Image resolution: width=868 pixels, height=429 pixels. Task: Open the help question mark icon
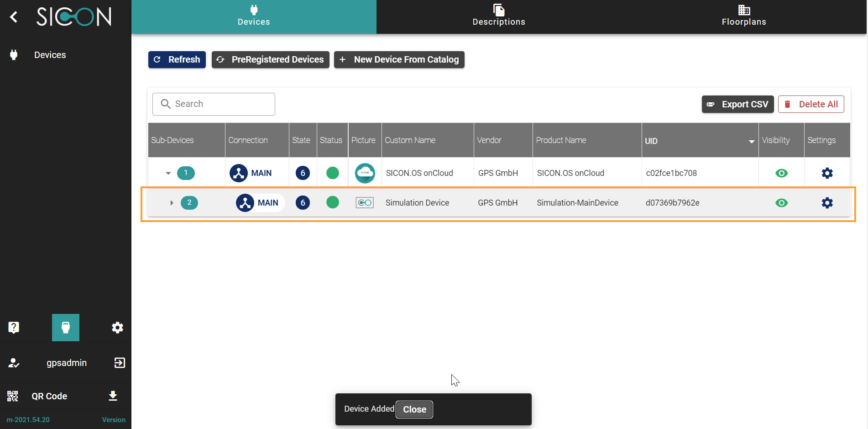14,327
